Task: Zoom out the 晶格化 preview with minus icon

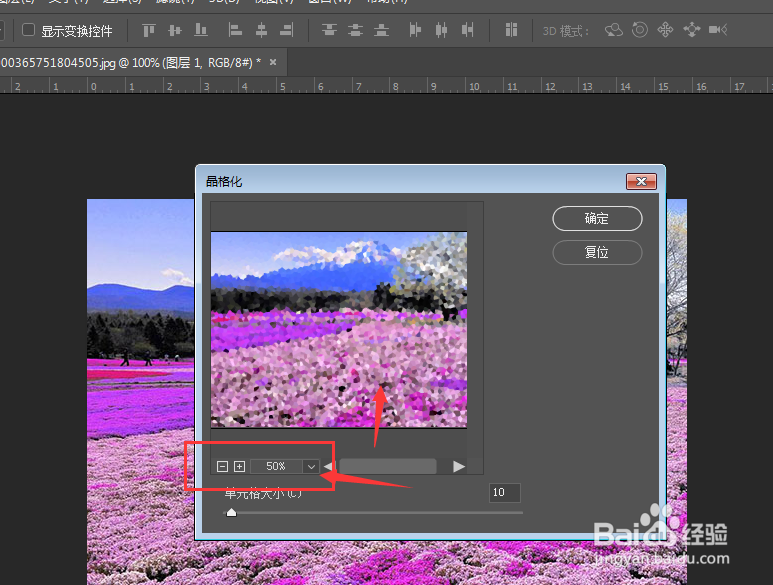Action: 222,466
